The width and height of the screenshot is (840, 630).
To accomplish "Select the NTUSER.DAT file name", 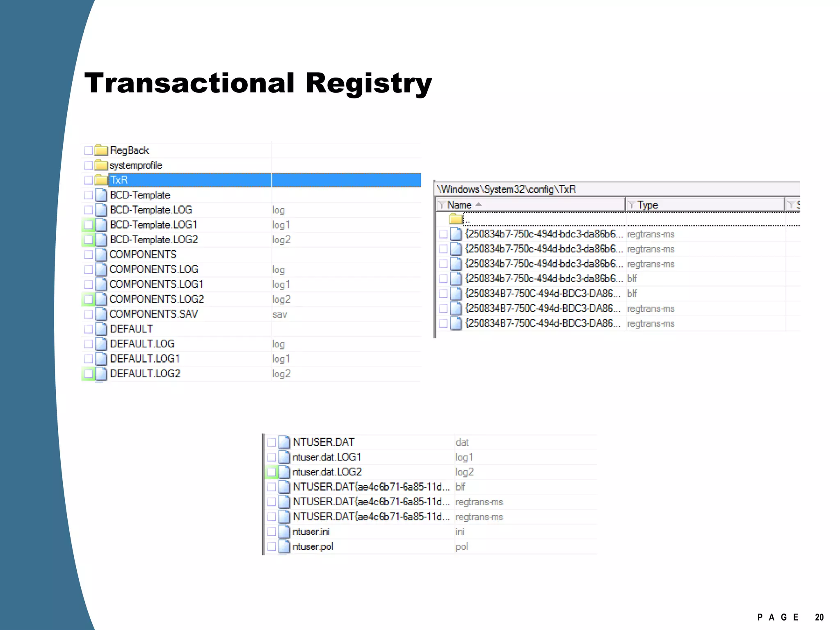I will [x=324, y=442].
